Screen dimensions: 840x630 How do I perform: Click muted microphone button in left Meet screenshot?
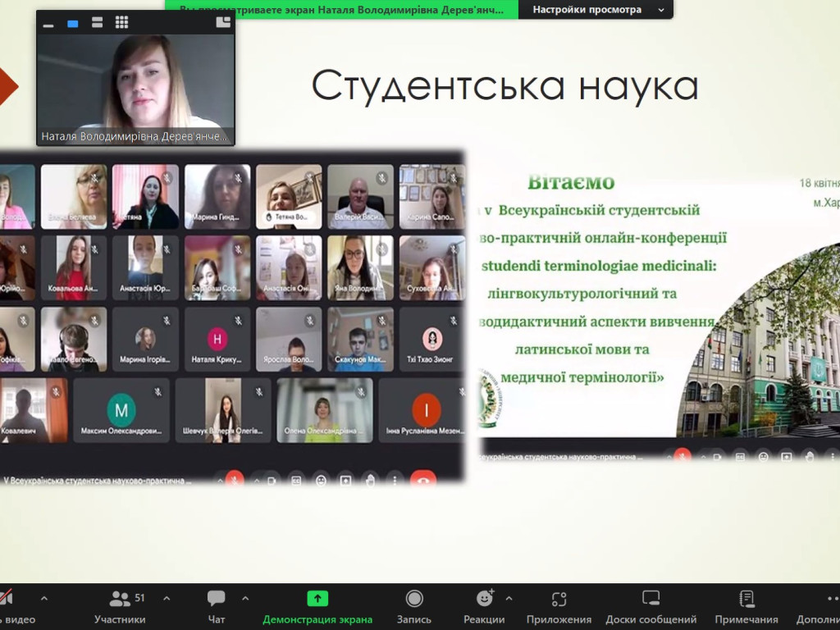tap(235, 481)
